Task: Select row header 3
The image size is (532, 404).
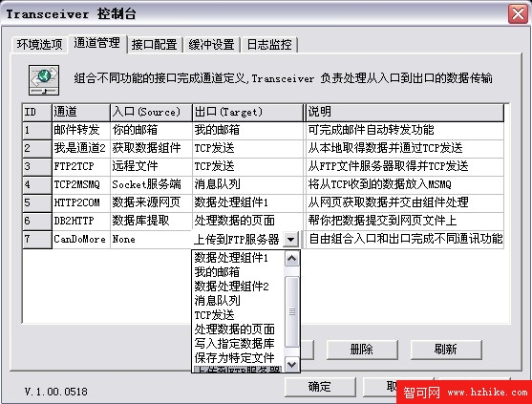Action: 37,167
